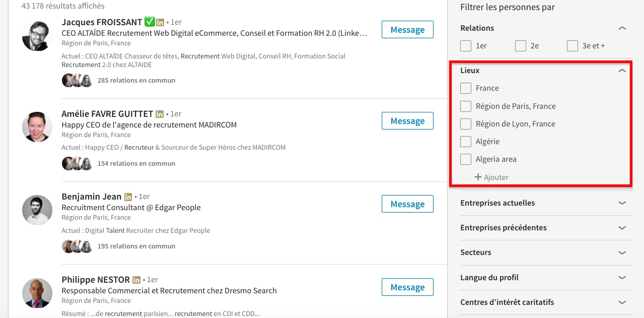Image resolution: width=644 pixels, height=318 pixels.
Task: Click LinkedIn badge beside Amélie FAVRE GUITTET
Action: pyautogui.click(x=160, y=114)
